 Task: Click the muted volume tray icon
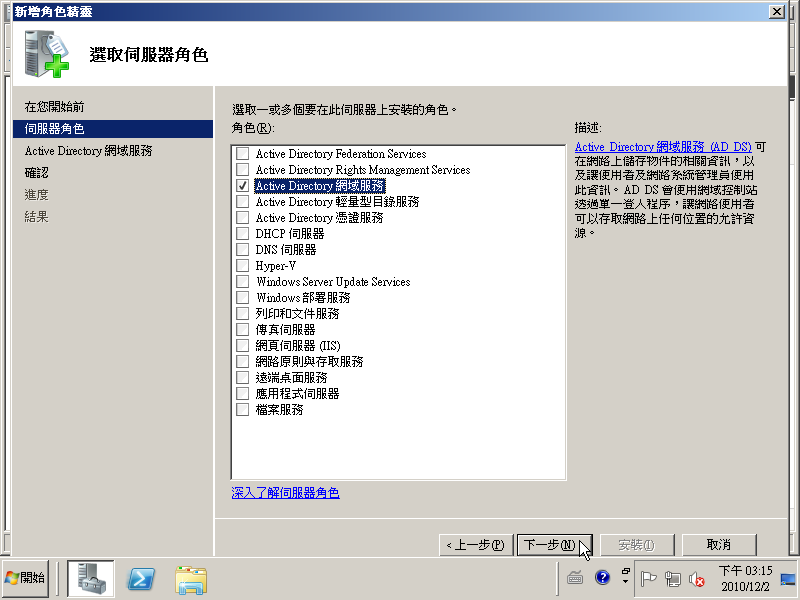697,579
